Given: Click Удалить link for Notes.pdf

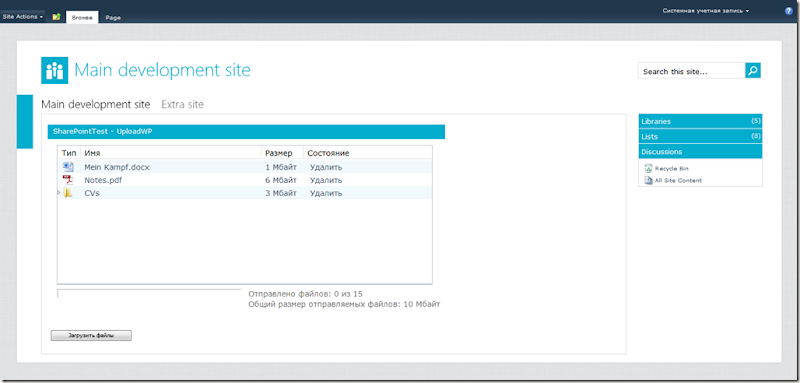Looking at the screenshot, I should point(326,180).
